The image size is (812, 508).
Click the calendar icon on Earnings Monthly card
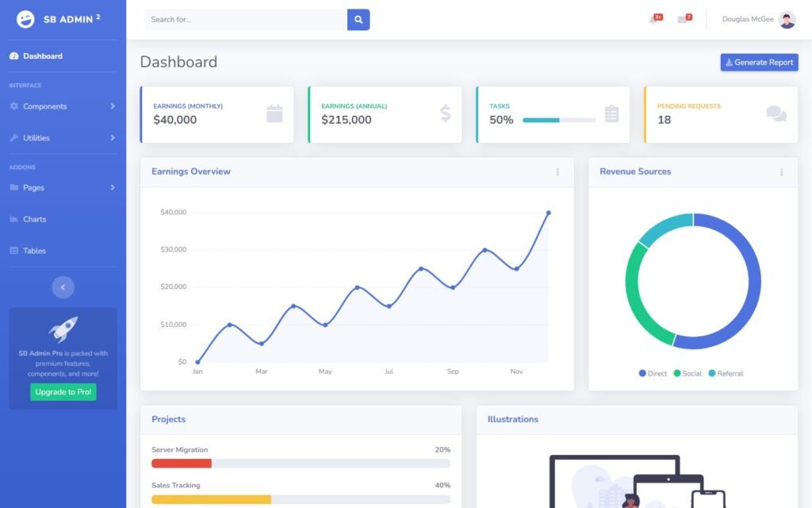click(x=274, y=114)
